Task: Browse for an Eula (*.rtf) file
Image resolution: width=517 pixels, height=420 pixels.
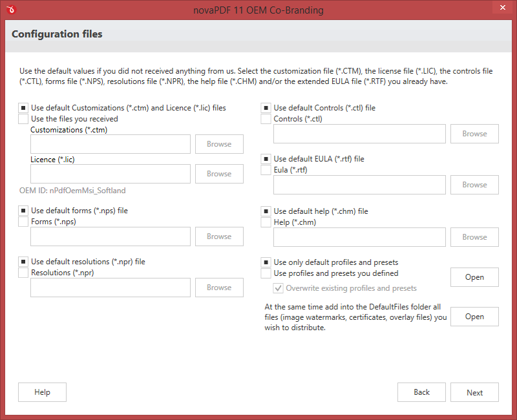Action: coord(474,185)
